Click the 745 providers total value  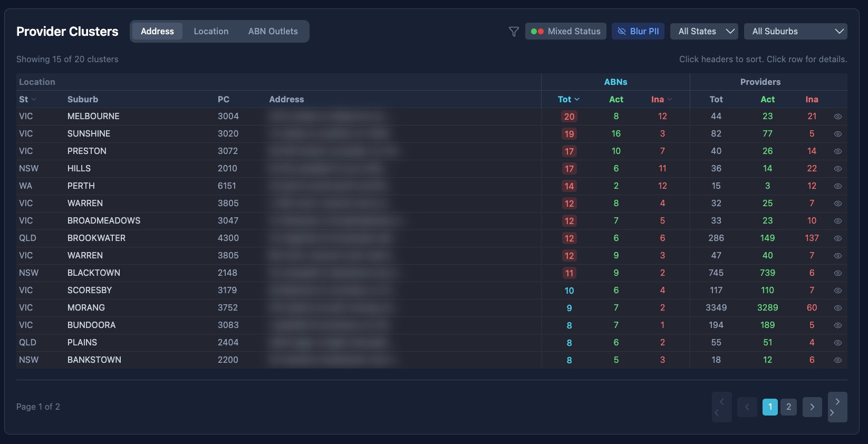[716, 273]
